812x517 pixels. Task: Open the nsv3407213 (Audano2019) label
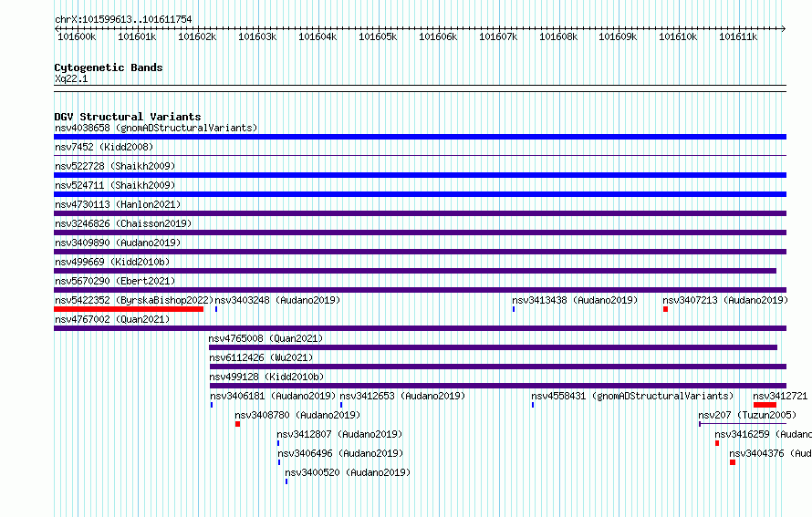click(725, 300)
